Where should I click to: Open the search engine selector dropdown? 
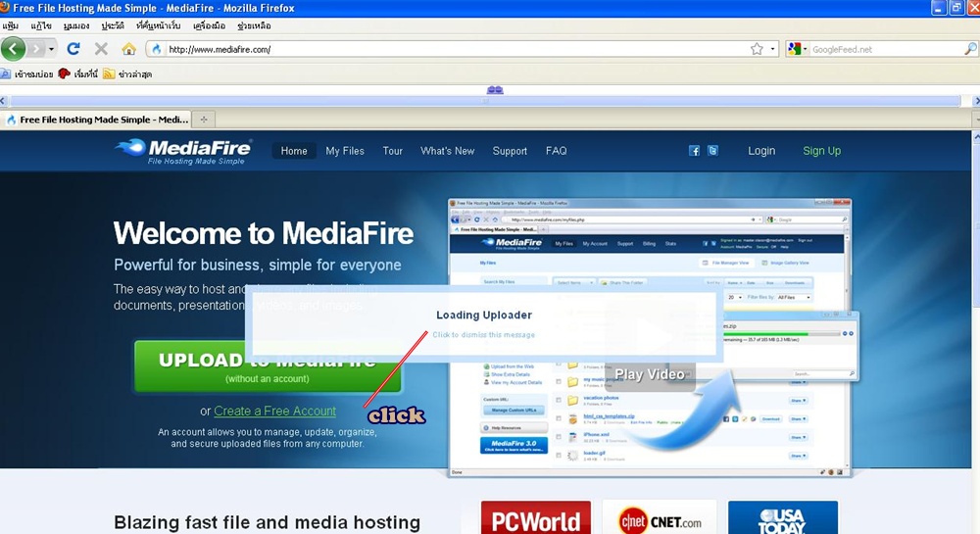point(798,49)
